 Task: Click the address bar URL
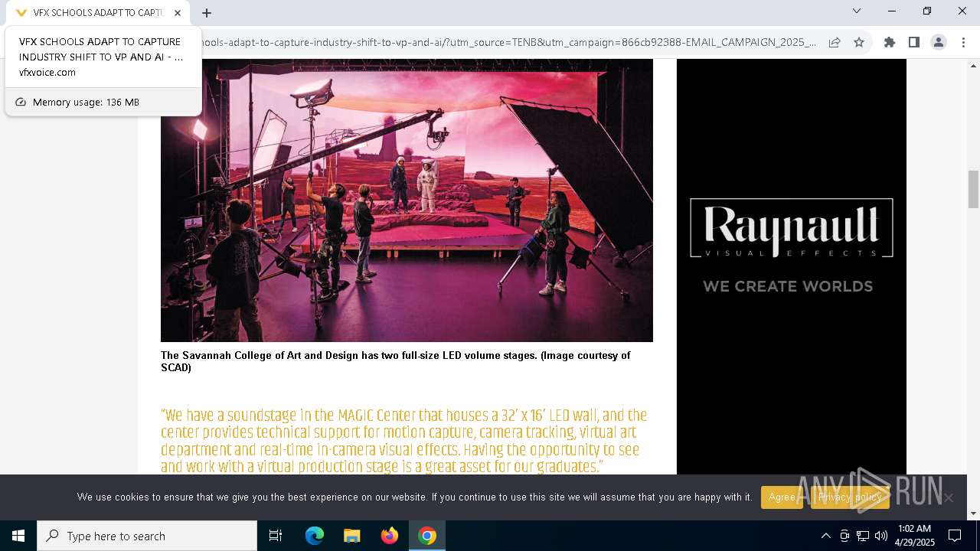coord(509,42)
